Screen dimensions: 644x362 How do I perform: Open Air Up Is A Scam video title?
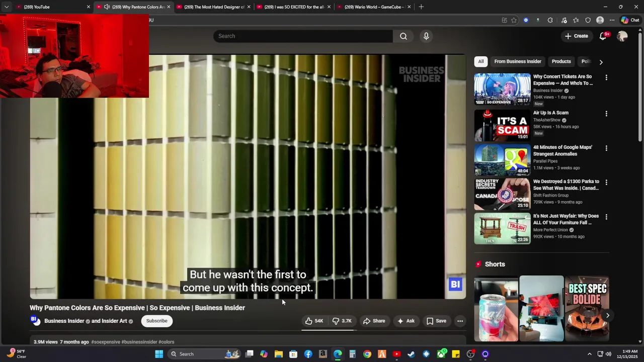pos(551,113)
